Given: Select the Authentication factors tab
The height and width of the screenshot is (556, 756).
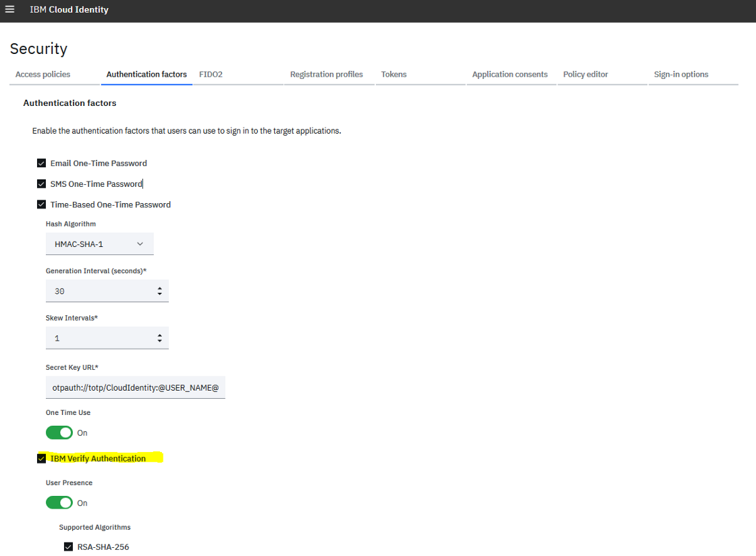Looking at the screenshot, I should [146, 74].
